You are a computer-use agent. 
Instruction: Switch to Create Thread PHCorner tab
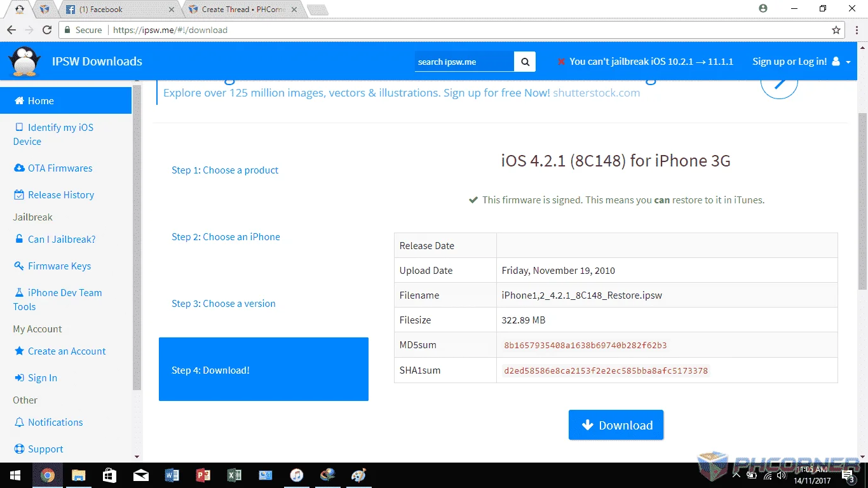243,10
